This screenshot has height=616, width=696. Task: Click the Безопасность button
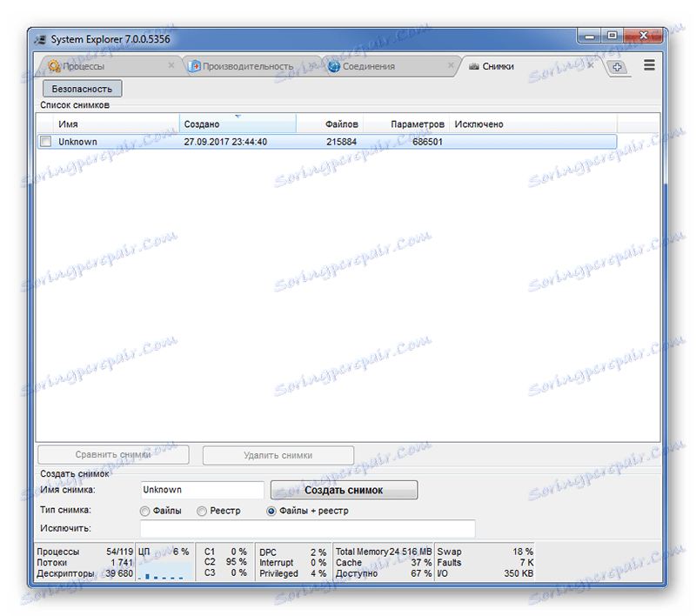82,89
